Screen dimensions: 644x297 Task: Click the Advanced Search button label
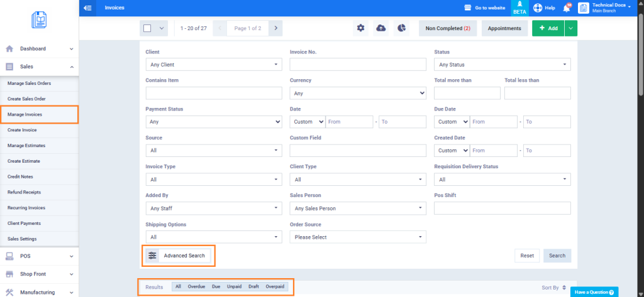[184, 256]
